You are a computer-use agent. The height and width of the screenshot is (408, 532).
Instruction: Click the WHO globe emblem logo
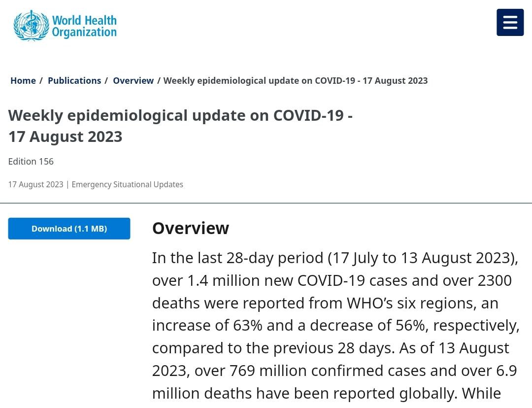point(31,26)
